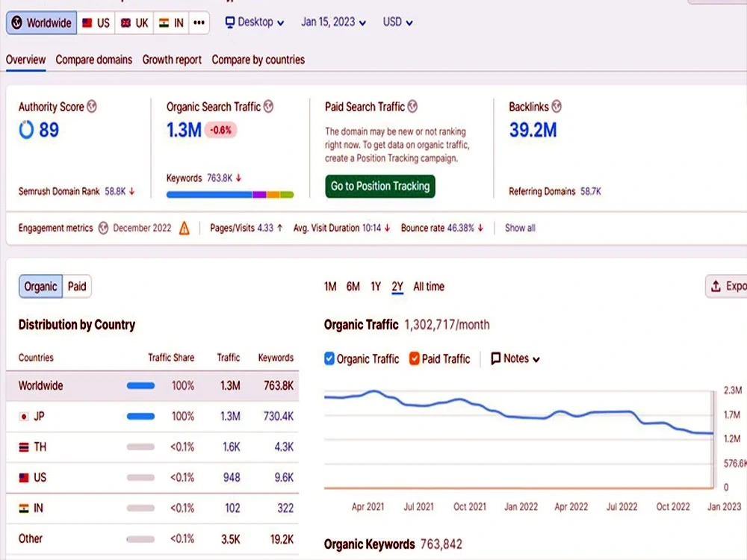Open the Compare by countries tab
Viewport: 747px width, 560px height.
tap(258, 60)
